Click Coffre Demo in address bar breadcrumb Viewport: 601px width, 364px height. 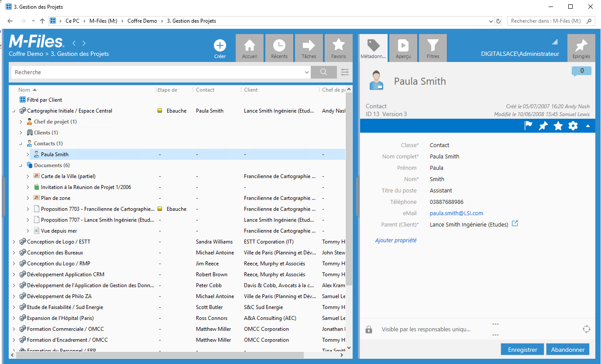[142, 21]
